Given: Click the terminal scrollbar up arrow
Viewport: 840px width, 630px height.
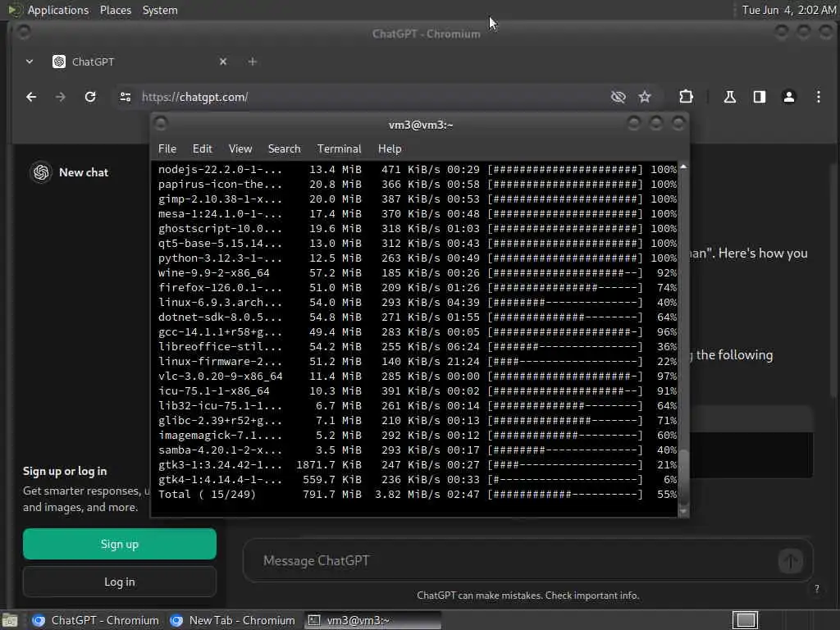Looking at the screenshot, I should [x=683, y=167].
